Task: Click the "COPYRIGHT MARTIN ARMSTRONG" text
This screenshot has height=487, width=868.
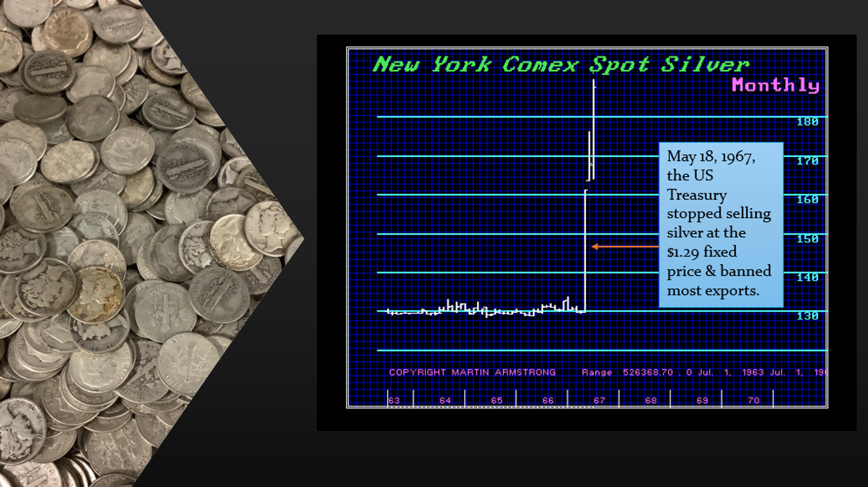Action: [x=472, y=372]
